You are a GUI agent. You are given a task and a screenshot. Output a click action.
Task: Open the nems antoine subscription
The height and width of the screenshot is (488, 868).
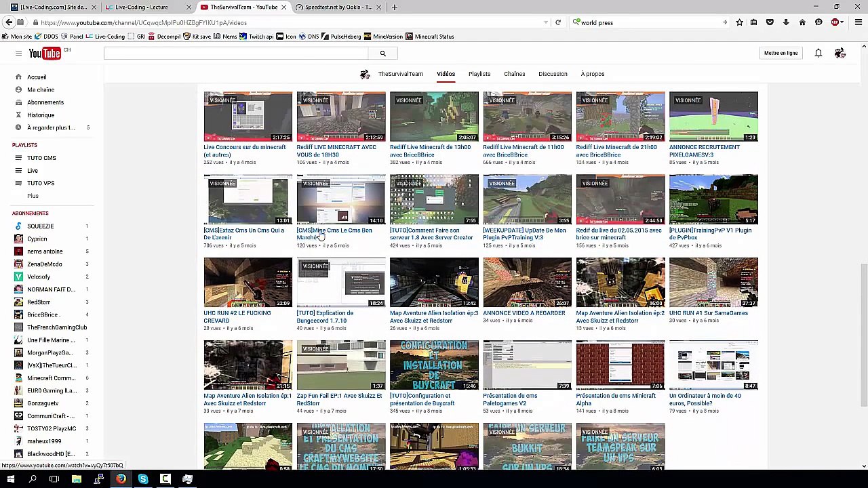(x=45, y=251)
